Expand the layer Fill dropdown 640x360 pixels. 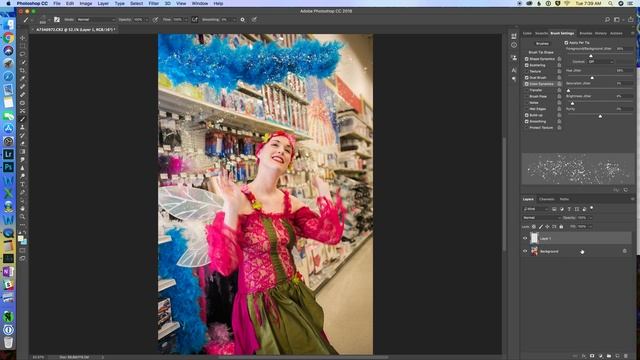click(590, 227)
